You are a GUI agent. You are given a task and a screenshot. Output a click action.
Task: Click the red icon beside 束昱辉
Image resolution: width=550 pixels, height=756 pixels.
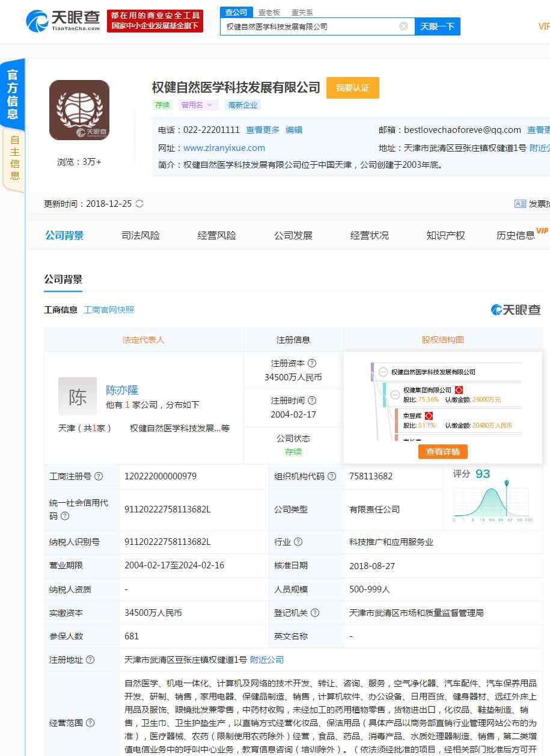click(429, 416)
